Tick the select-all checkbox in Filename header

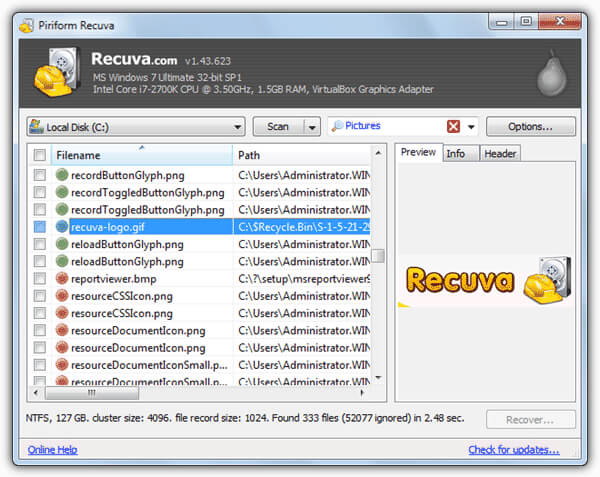point(39,155)
